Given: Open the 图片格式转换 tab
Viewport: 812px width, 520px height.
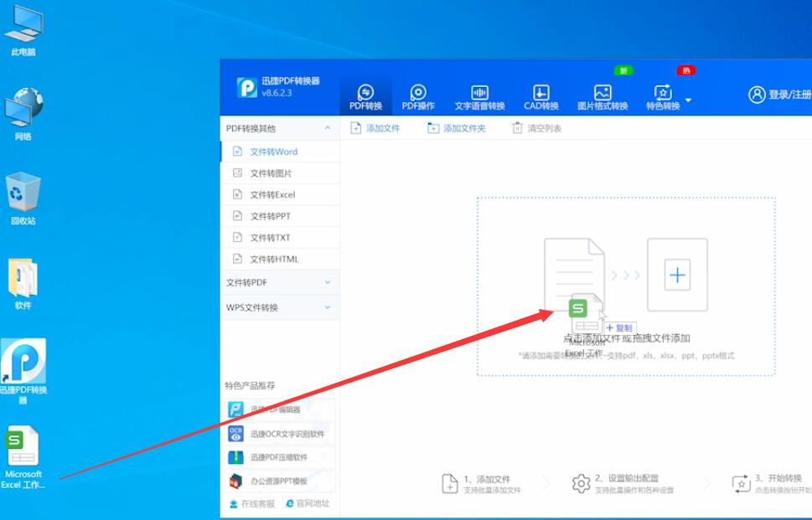Looking at the screenshot, I should pyautogui.click(x=603, y=97).
